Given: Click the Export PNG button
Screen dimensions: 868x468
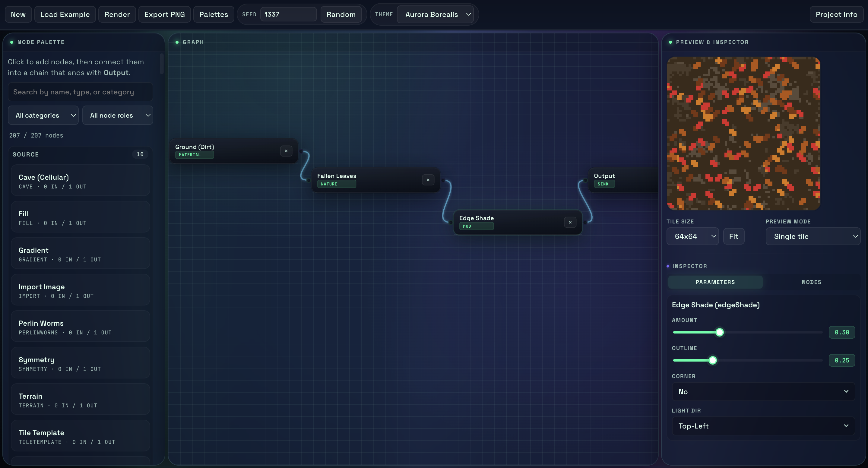Looking at the screenshot, I should (x=164, y=14).
